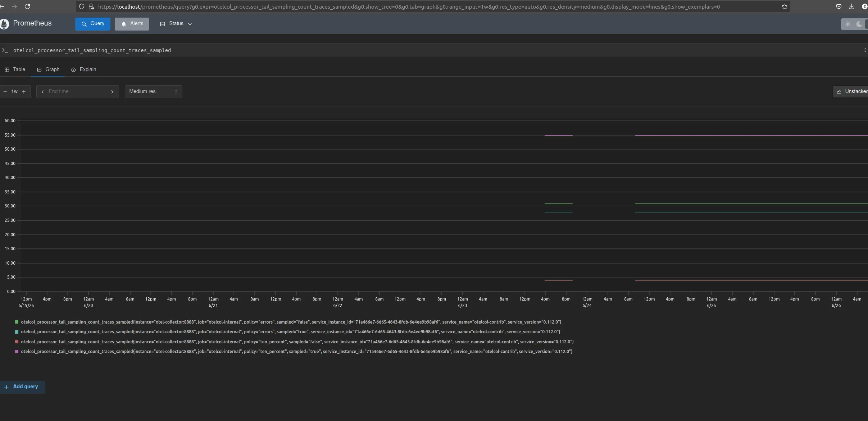
Task: Increase the 1w range with plus
Action: click(x=24, y=92)
